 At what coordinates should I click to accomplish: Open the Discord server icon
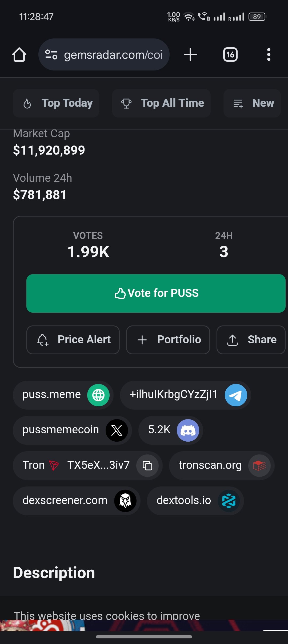[x=188, y=430]
